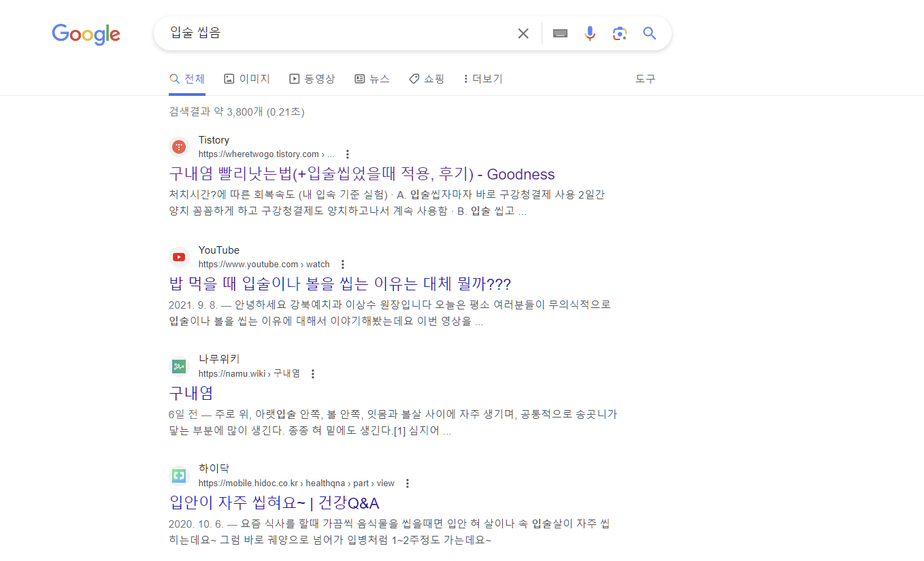The image size is (924, 561).
Task: Click the 하이닥 favicon
Action: [x=179, y=476]
